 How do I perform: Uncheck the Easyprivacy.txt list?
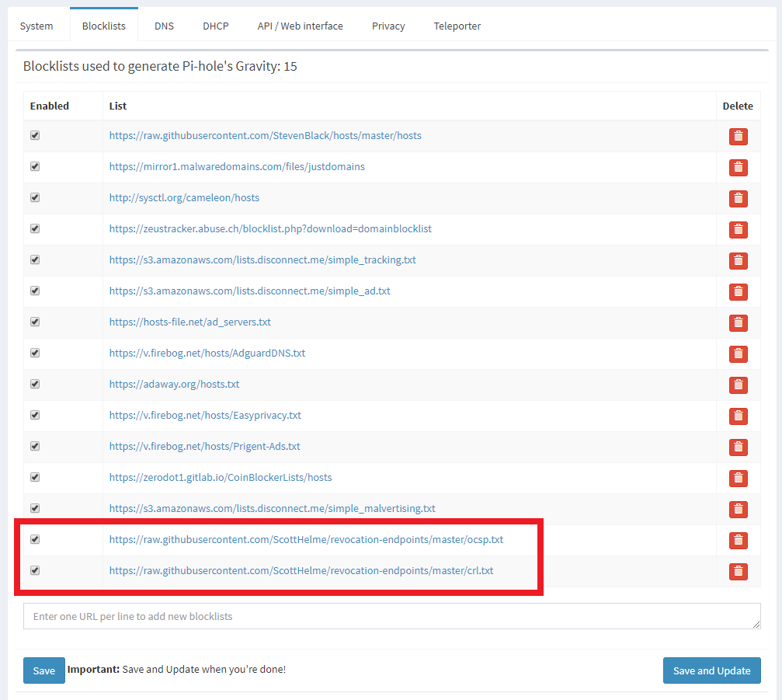point(35,415)
